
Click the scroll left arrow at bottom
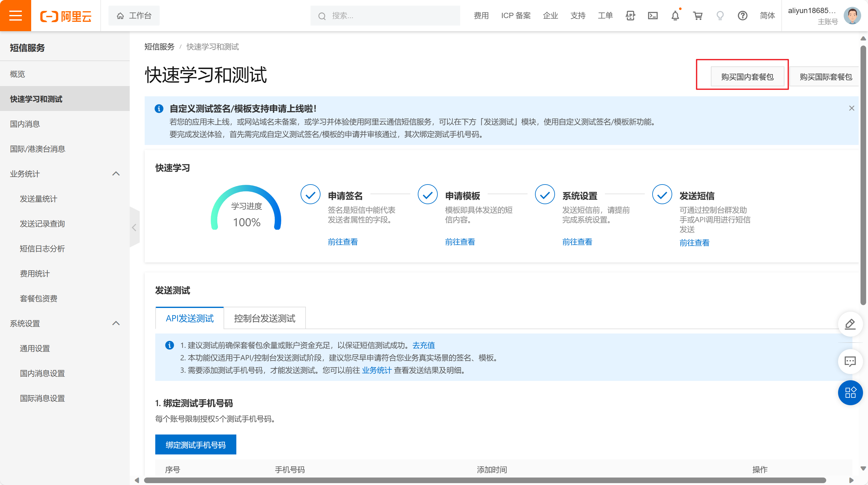pos(137,480)
